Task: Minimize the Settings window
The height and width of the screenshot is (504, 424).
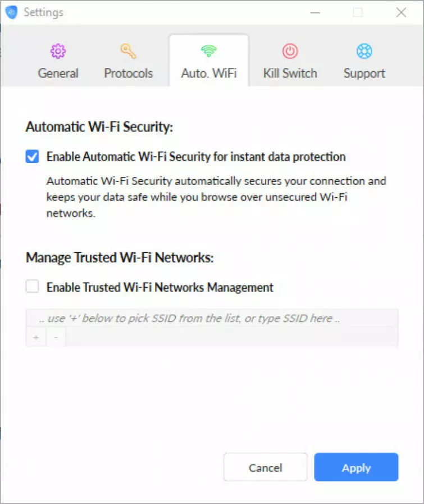Action: [x=314, y=12]
